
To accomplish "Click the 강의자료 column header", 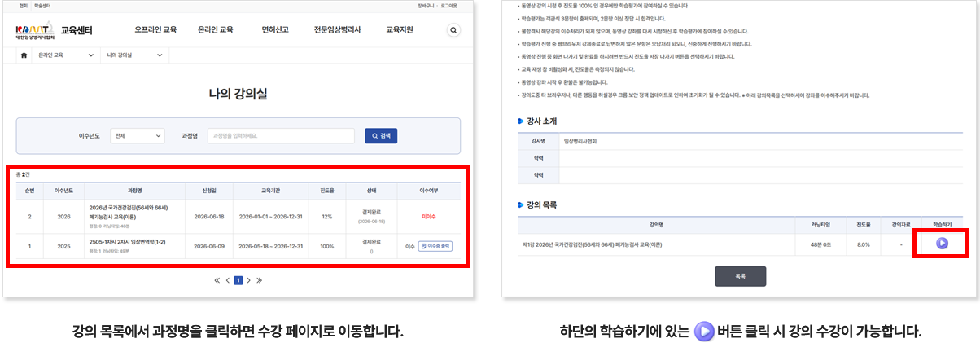I will [901, 223].
